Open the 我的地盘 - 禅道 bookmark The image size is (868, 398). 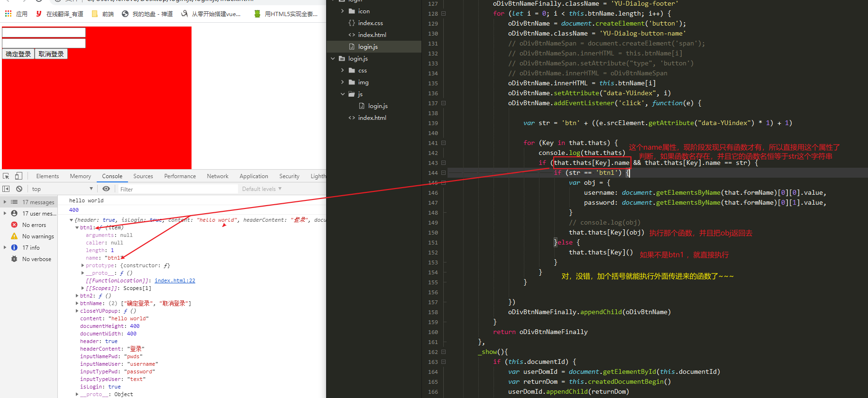(x=147, y=14)
